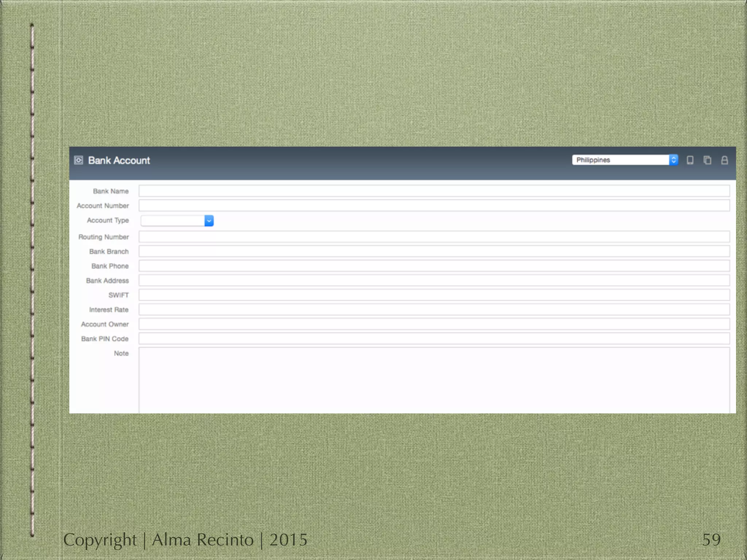Click the Bank Account header title
Screen dimensions: 747x560
(119, 160)
